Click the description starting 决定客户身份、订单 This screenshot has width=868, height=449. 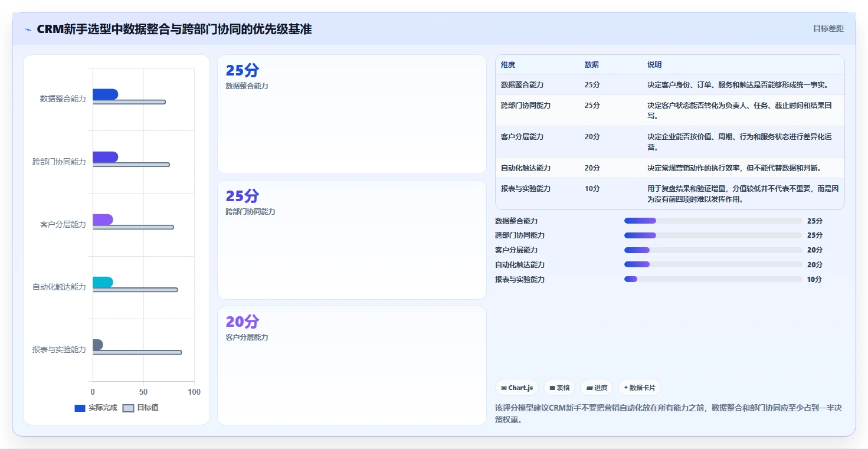(x=738, y=85)
